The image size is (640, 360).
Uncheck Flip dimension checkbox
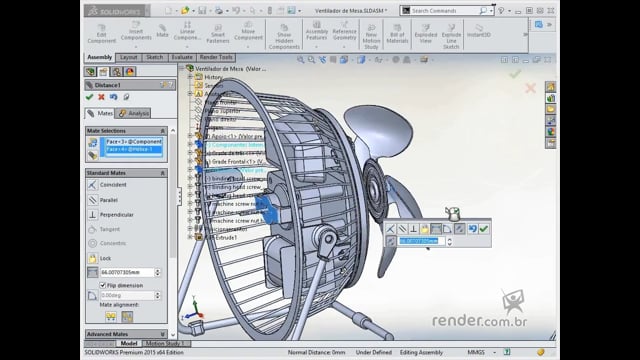(x=102, y=285)
